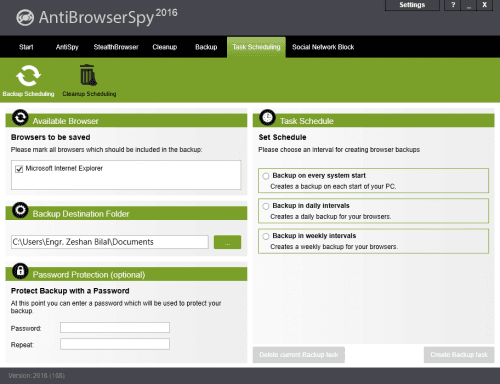
Task: Click the Available Browser section title
Action: click(66, 121)
